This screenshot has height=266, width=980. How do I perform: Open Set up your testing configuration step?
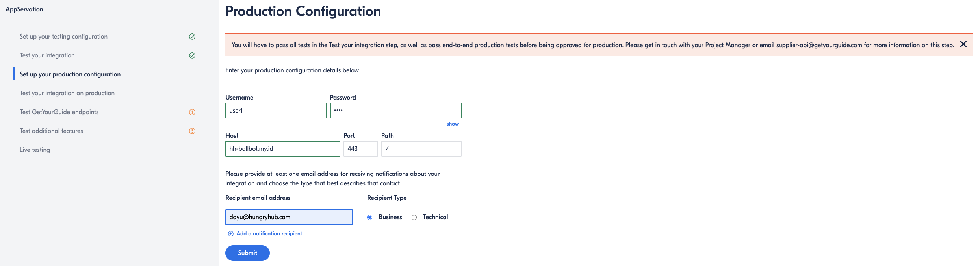pyautogui.click(x=63, y=37)
